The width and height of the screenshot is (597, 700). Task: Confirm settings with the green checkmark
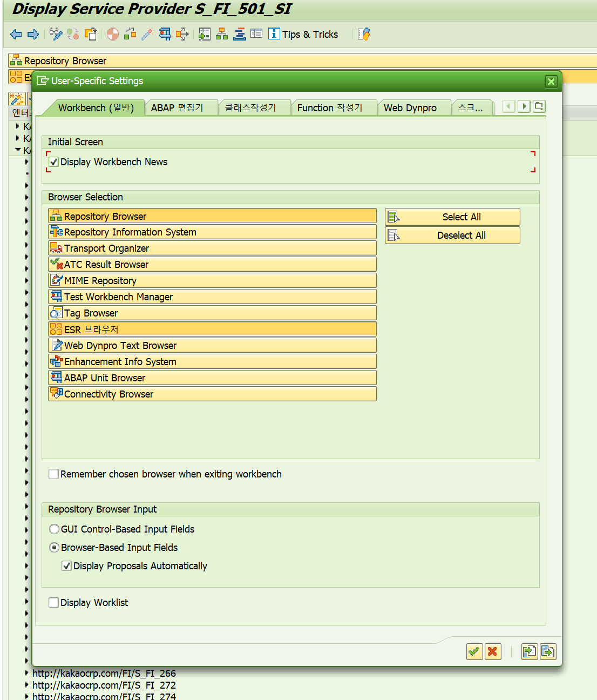tap(474, 652)
